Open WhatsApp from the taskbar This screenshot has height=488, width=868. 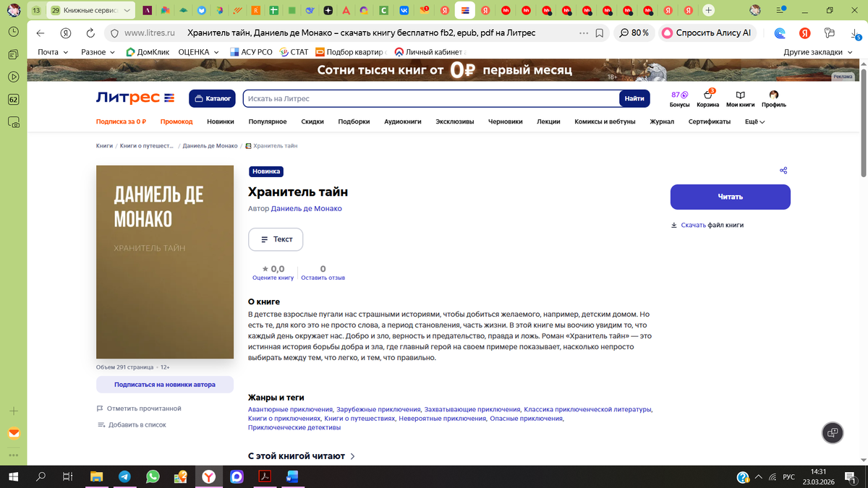coord(153,477)
